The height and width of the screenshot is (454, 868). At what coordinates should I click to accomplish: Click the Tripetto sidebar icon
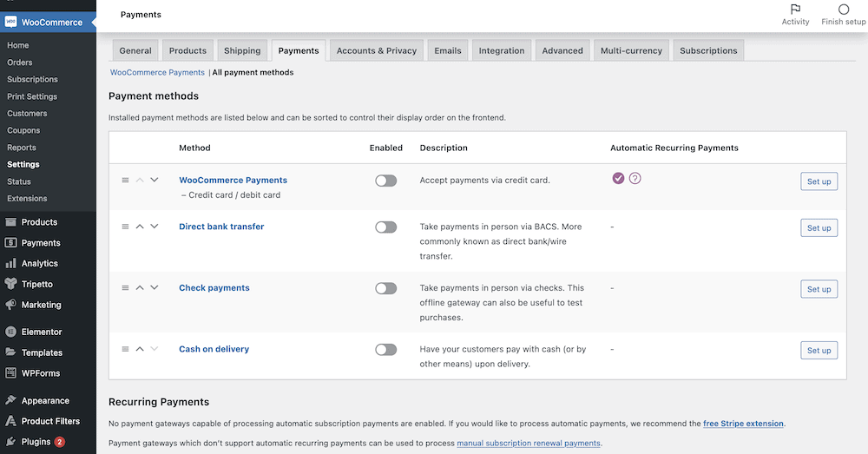click(10, 284)
